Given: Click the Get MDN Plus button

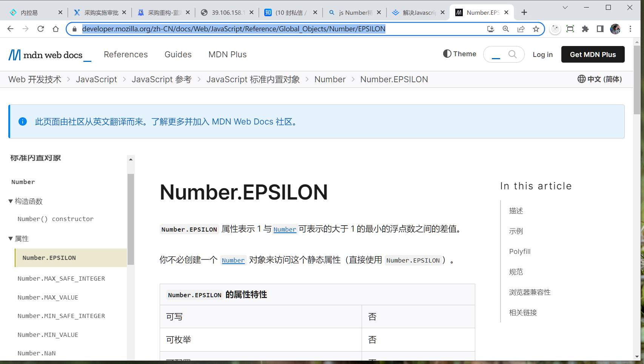Looking at the screenshot, I should (593, 54).
